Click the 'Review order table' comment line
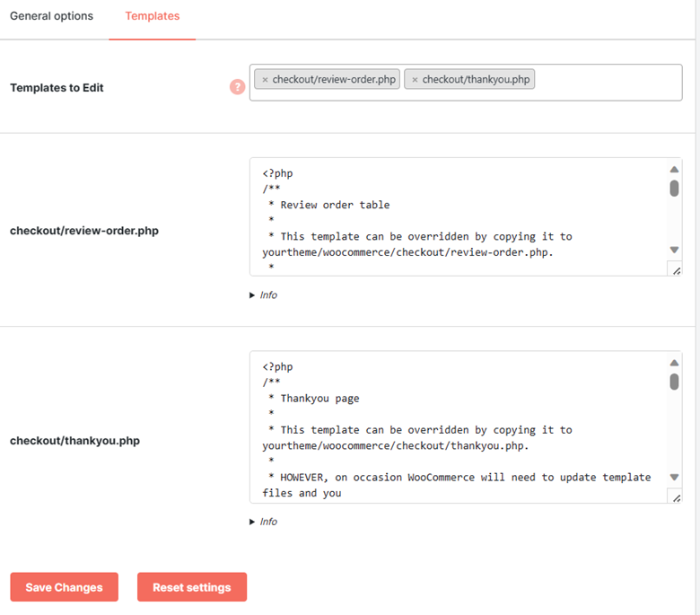This screenshot has height=615, width=700. click(x=329, y=205)
